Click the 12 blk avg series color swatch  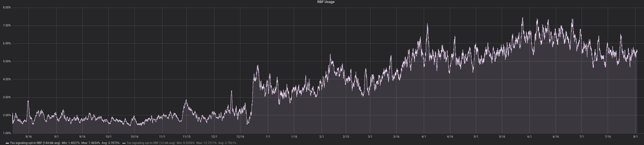click(x=124, y=143)
